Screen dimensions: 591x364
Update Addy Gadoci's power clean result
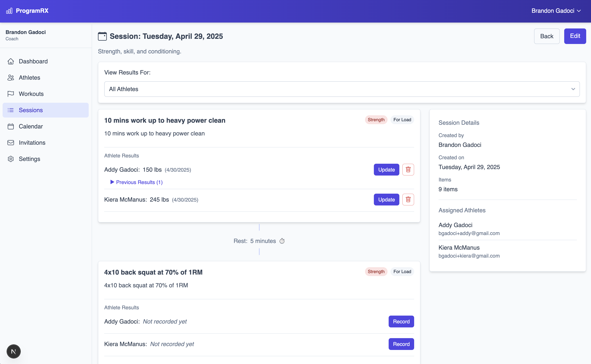point(386,170)
